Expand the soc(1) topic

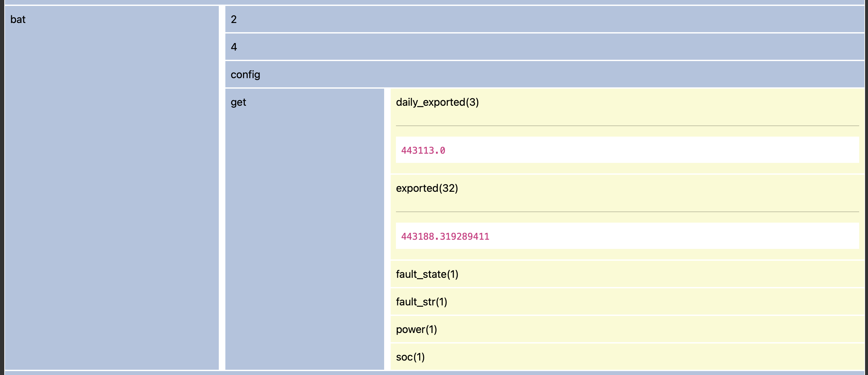point(410,357)
